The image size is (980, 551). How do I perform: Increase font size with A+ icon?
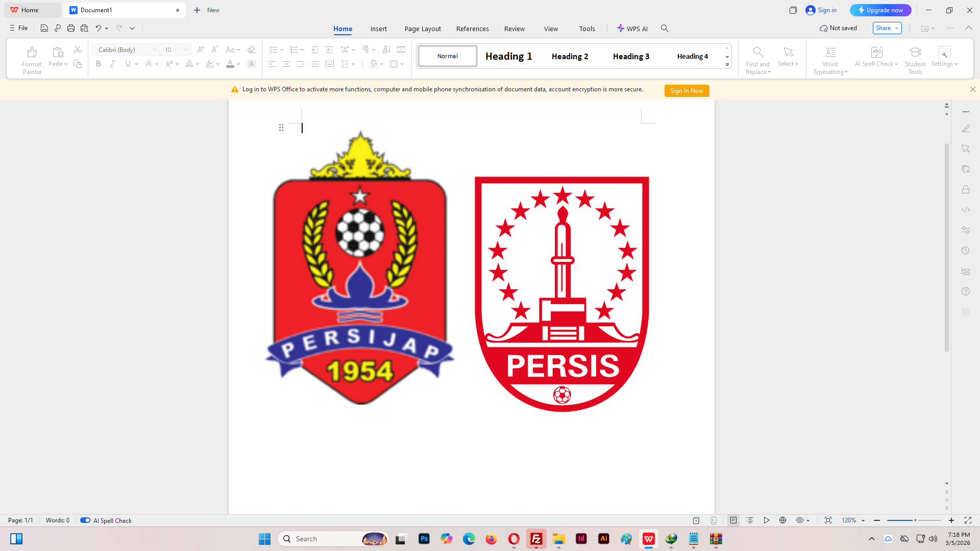pos(201,49)
